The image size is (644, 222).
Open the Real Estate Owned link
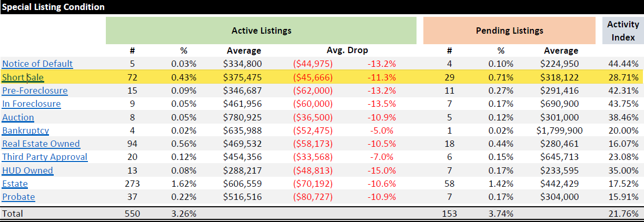click(x=41, y=144)
